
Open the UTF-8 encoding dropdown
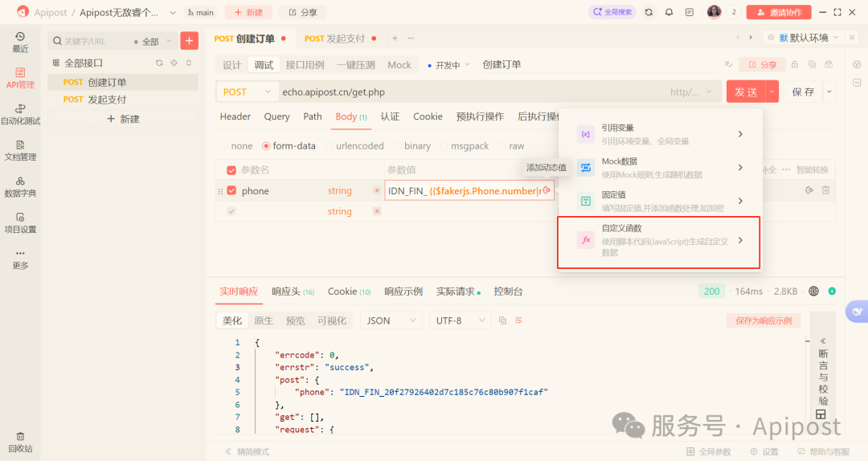[x=460, y=320]
